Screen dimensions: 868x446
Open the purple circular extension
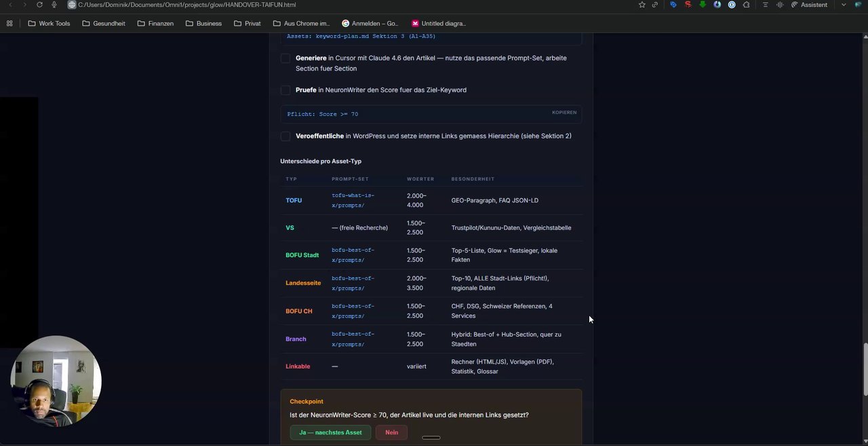click(717, 5)
